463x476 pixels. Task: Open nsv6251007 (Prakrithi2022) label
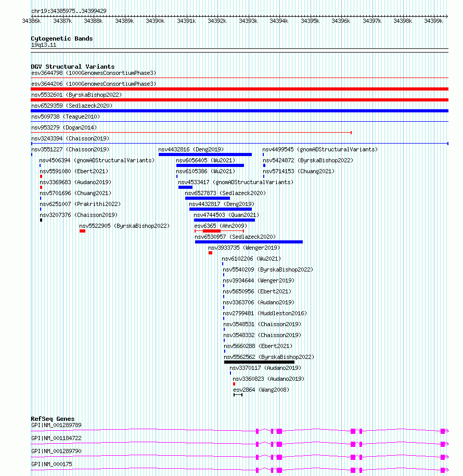point(80,204)
